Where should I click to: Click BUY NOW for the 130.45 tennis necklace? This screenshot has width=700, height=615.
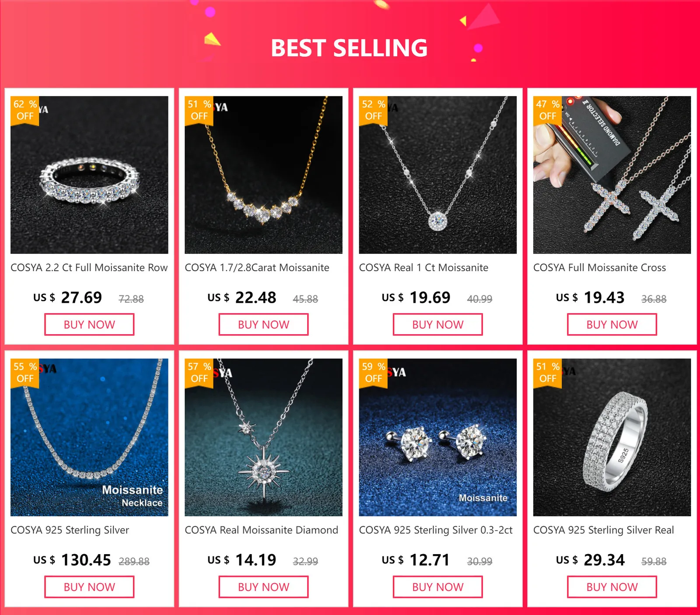pyautogui.click(x=89, y=587)
